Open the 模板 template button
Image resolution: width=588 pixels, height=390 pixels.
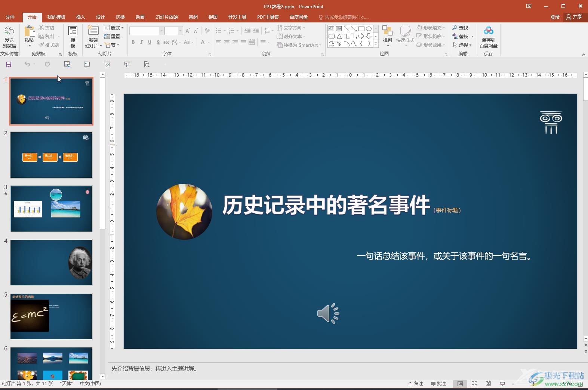73,37
